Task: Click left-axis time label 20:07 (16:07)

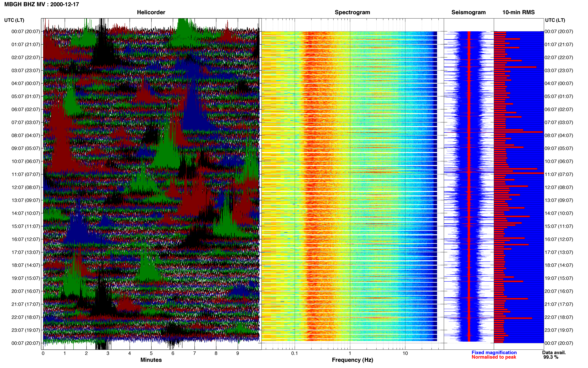Action: (x=26, y=291)
